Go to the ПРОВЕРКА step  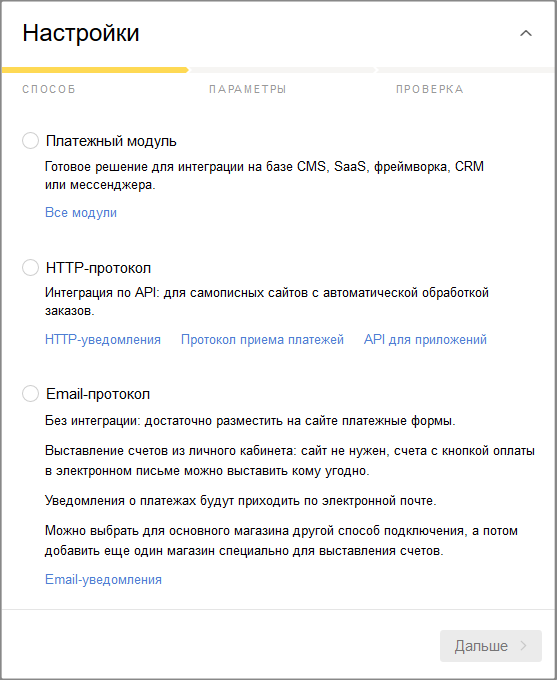click(x=429, y=89)
